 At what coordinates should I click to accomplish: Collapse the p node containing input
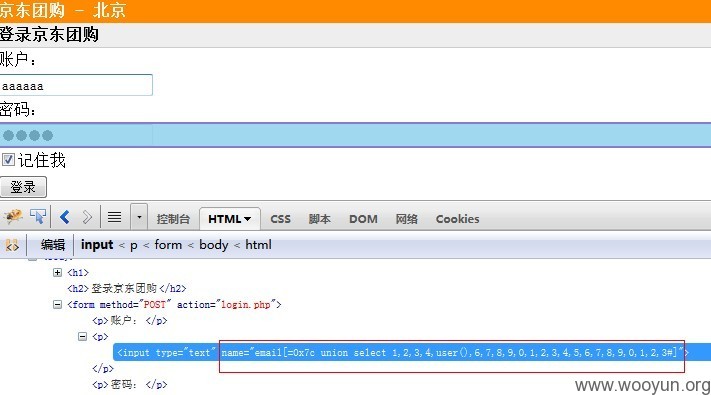click(x=82, y=336)
